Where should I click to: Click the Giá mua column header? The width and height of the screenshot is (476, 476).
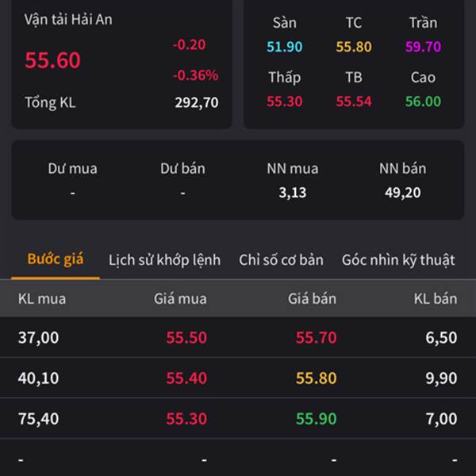click(x=180, y=299)
